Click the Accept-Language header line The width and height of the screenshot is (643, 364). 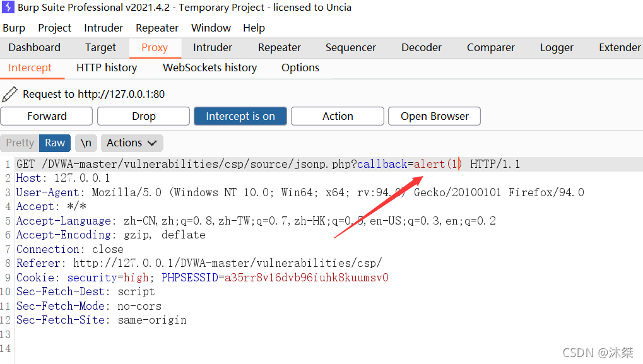pos(256,221)
